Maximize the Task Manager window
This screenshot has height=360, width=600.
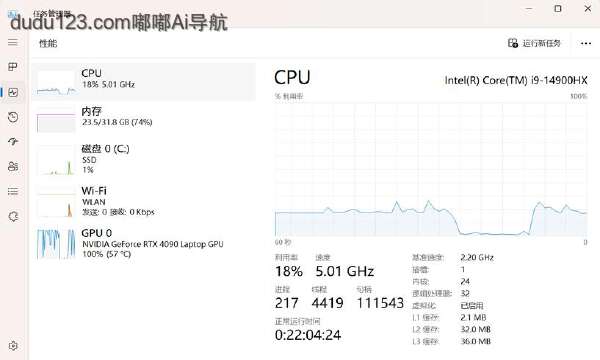558,8
